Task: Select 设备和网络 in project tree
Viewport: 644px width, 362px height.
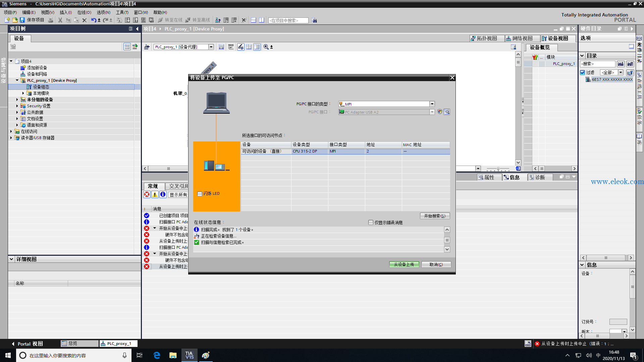Action: point(37,74)
